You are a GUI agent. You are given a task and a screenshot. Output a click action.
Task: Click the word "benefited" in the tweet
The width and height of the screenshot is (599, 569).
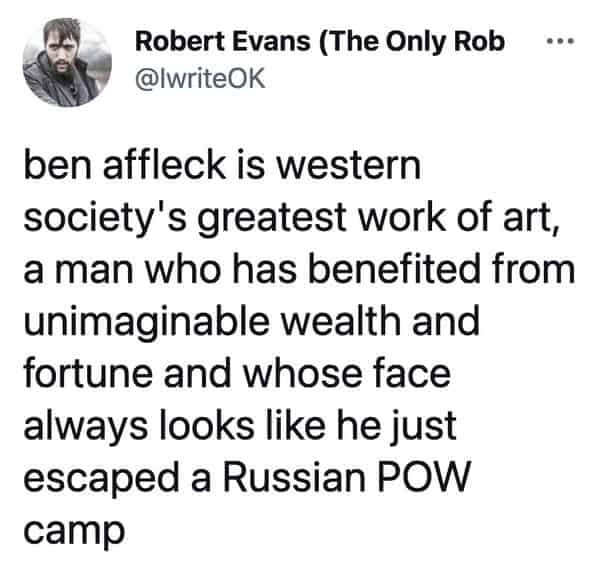pyautogui.click(x=394, y=269)
